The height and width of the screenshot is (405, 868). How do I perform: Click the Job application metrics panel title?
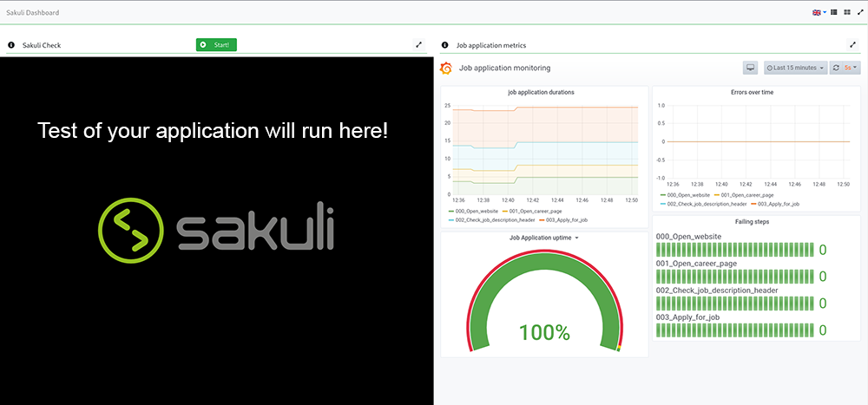pyautogui.click(x=491, y=45)
